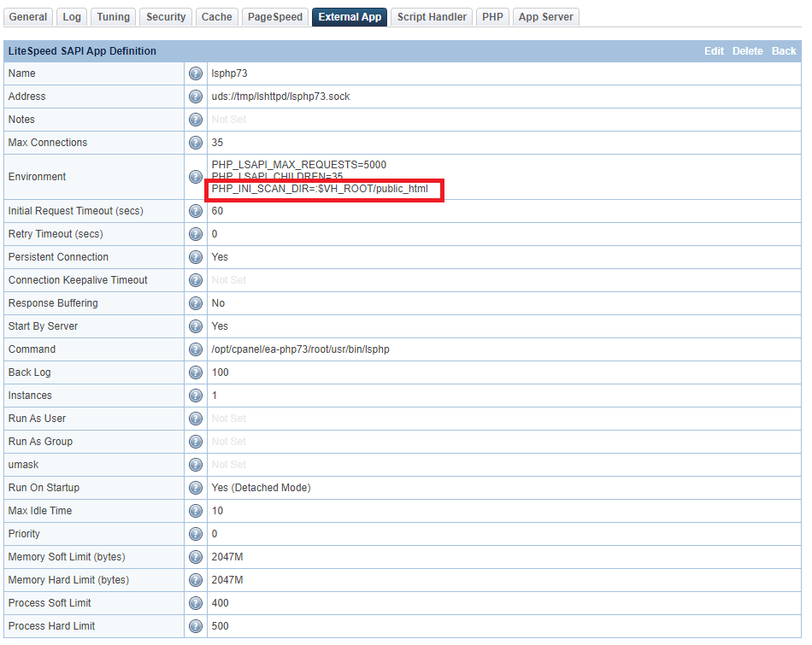Open the Command field help icon
This screenshot has height=645, width=812.
tap(195, 349)
